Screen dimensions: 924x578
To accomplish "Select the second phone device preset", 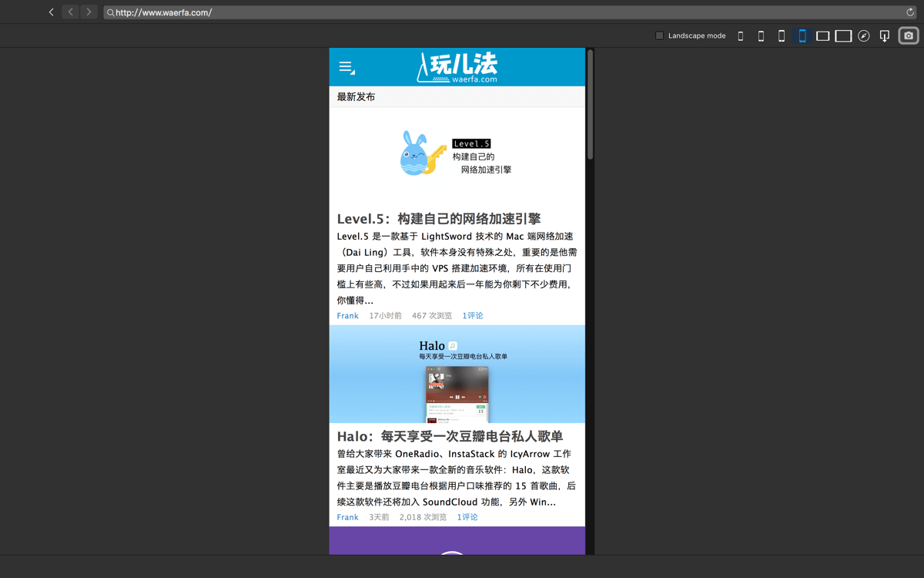I will [x=761, y=36].
